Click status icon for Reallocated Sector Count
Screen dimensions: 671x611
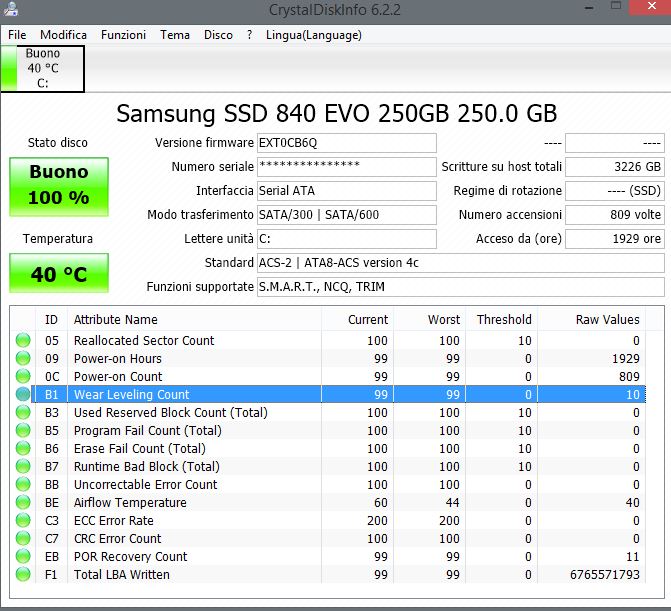(x=23, y=340)
